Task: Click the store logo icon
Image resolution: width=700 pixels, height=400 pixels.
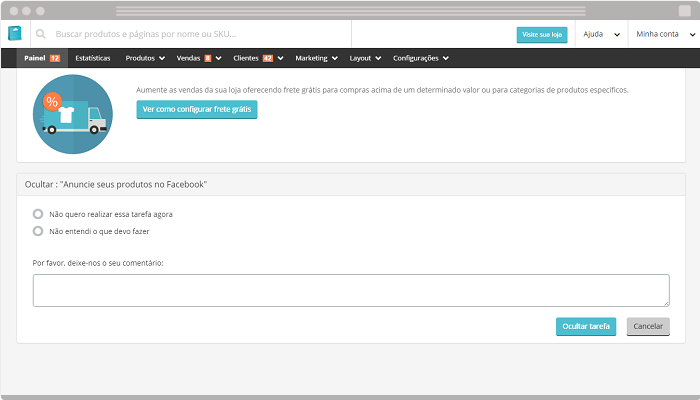Action: [x=15, y=33]
